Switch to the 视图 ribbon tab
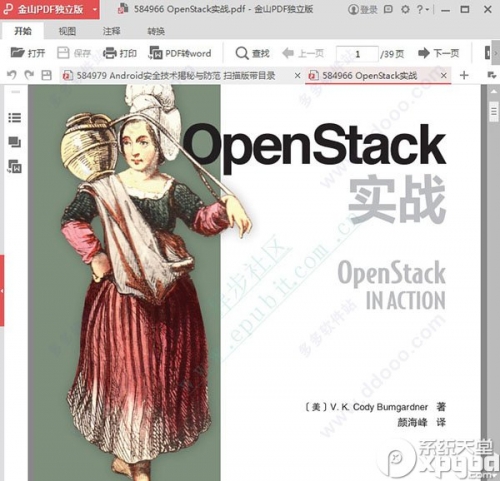This screenshot has width=500, height=481. [67, 31]
